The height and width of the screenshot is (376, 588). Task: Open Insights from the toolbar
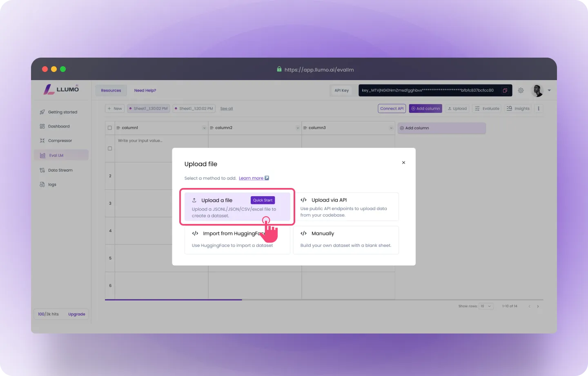coord(518,108)
